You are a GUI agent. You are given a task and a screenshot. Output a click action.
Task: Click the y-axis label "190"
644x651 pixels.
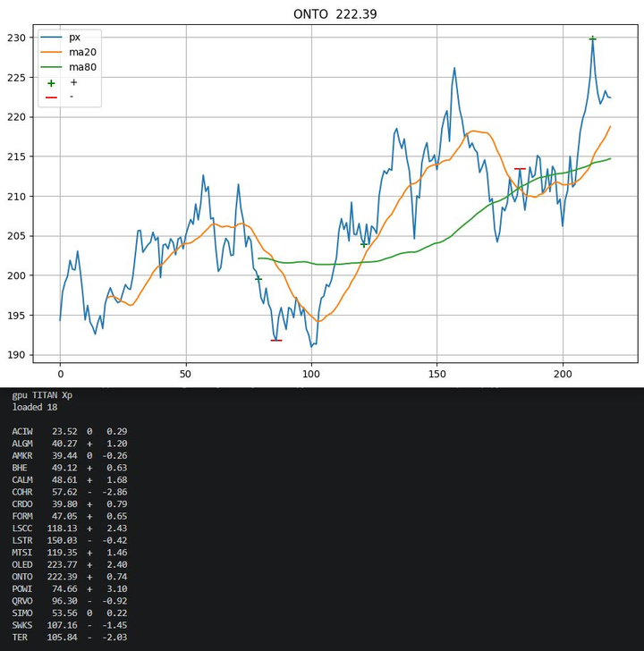pos(16,355)
